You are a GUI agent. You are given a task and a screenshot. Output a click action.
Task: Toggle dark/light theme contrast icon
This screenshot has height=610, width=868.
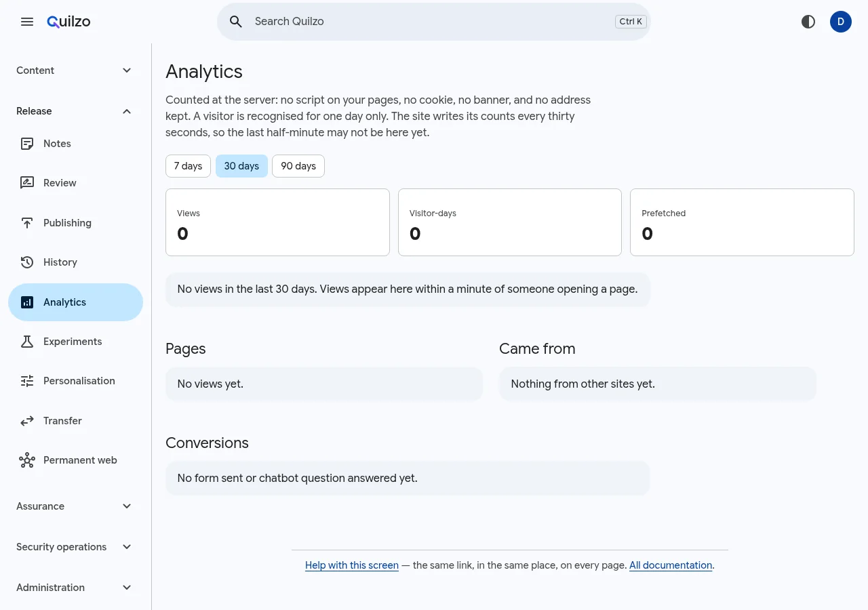808,22
